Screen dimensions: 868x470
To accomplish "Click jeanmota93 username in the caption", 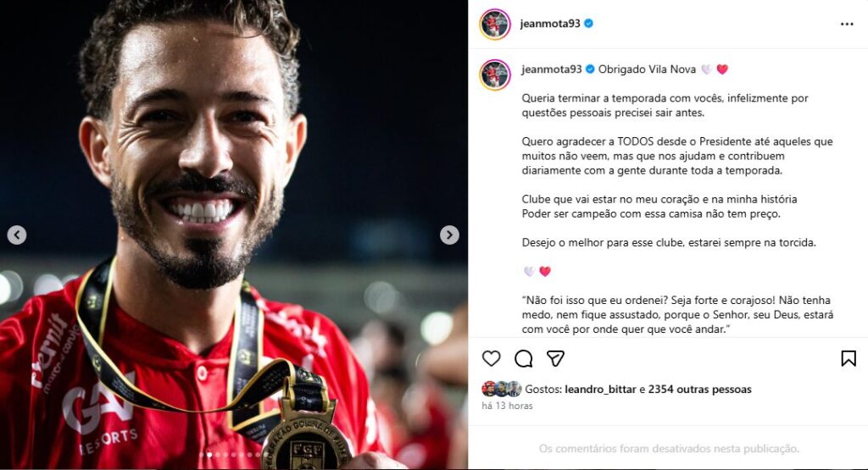I will tap(551, 69).
